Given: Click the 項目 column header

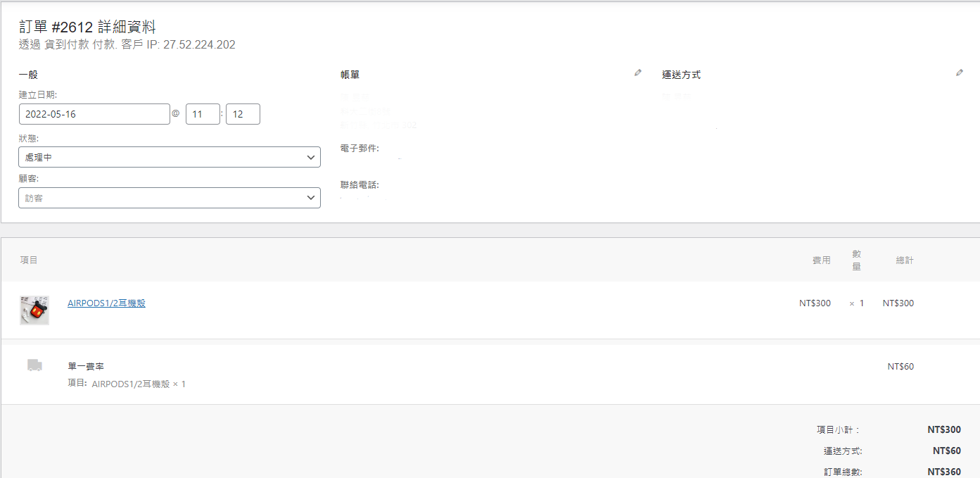Looking at the screenshot, I should click(x=29, y=260).
